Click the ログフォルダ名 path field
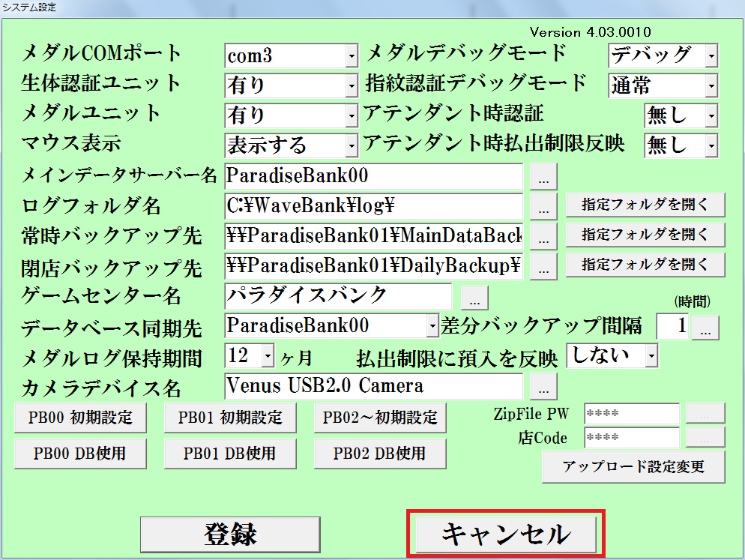This screenshot has height=560, width=745. pos(374,206)
